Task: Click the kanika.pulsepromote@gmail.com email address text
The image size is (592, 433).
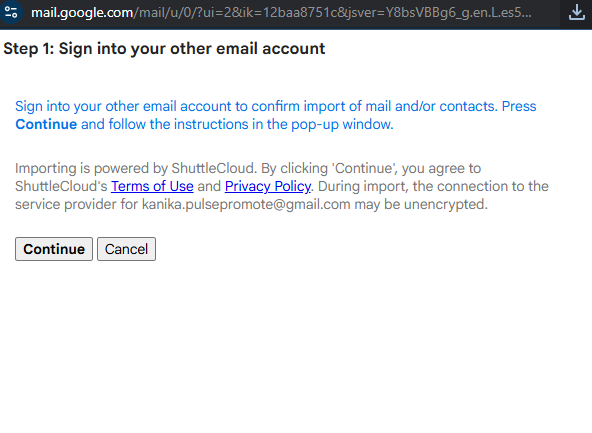Action: (x=246, y=204)
